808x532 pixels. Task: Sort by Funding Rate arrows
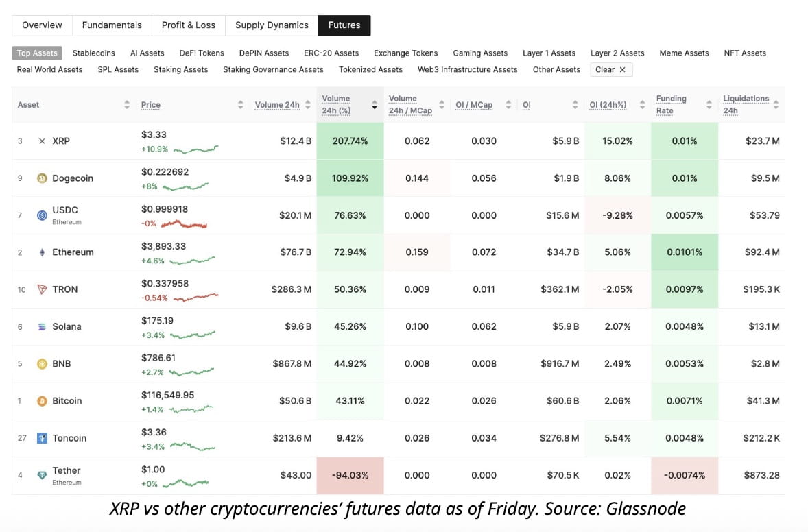(709, 104)
